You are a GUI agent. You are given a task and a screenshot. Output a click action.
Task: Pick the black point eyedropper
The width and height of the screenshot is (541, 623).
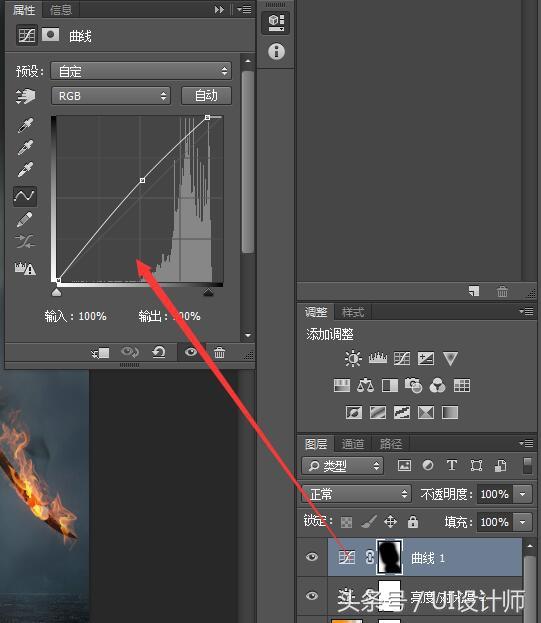click(x=25, y=125)
